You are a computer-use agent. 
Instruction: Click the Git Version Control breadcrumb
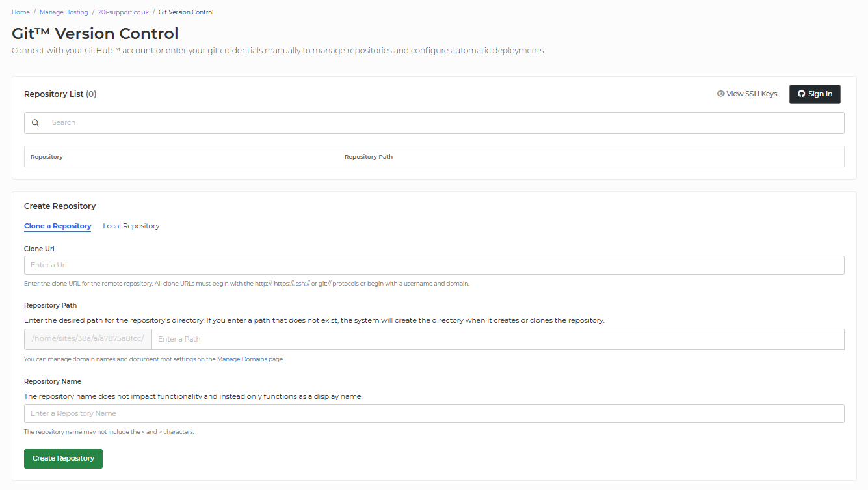(186, 12)
